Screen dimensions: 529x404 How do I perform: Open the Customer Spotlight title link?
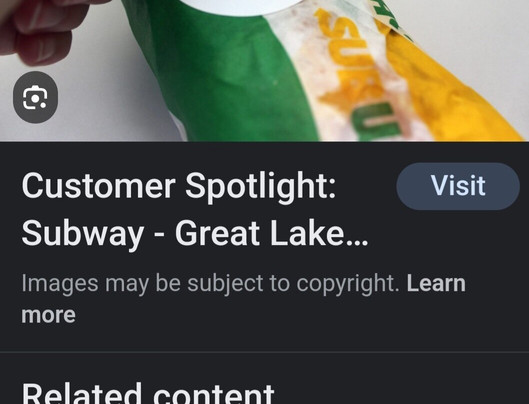195,209
